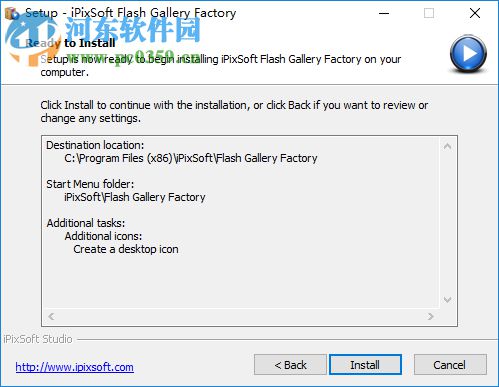Click the right horizontal scroll arrow

click(x=430, y=316)
